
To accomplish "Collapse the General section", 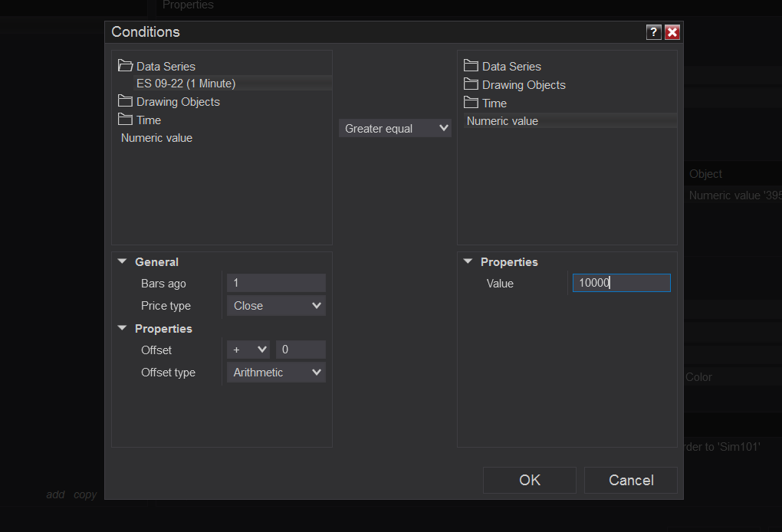I will [122, 261].
